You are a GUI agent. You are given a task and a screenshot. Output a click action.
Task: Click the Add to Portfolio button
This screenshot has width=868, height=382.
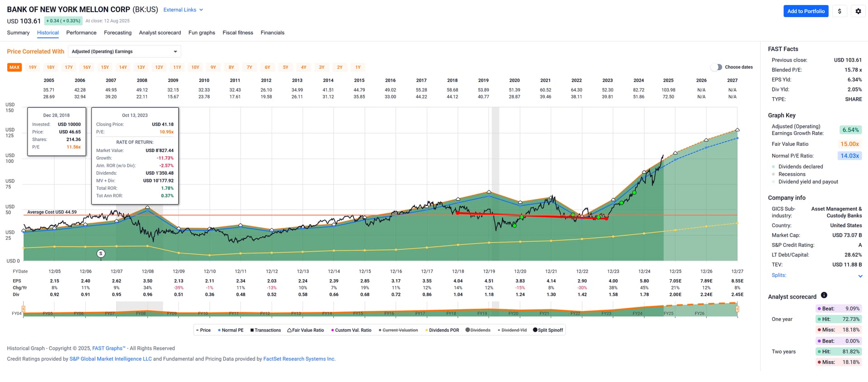pyautogui.click(x=806, y=11)
